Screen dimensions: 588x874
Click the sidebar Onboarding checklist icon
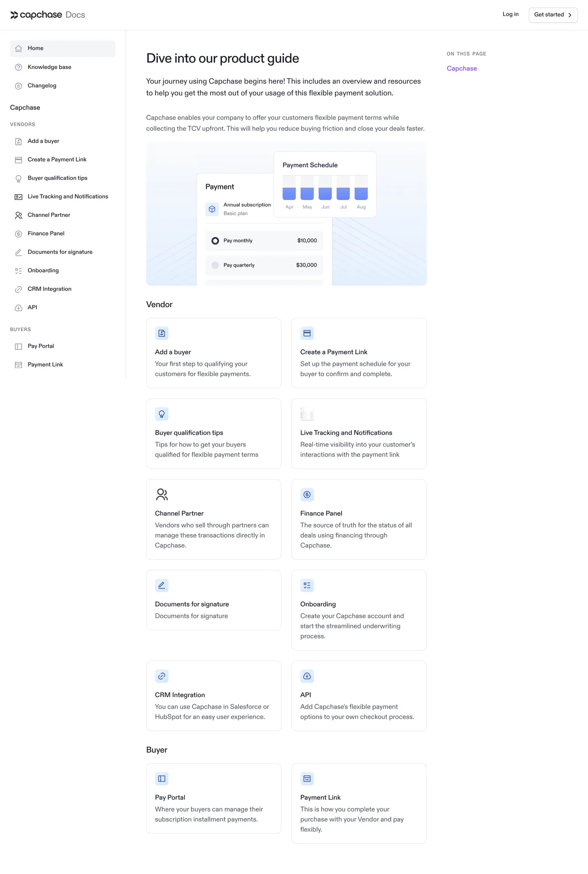(18, 271)
